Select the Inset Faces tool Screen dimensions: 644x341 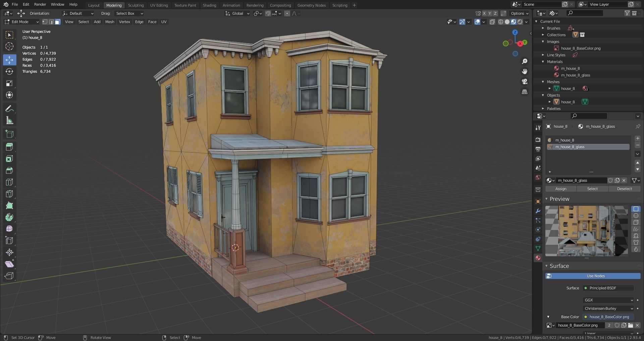tap(9, 159)
